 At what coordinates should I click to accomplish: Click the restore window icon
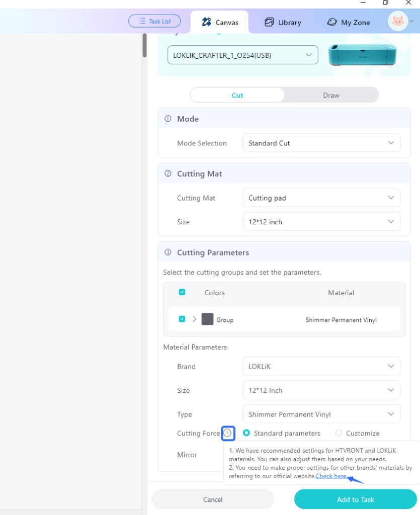(x=385, y=3)
